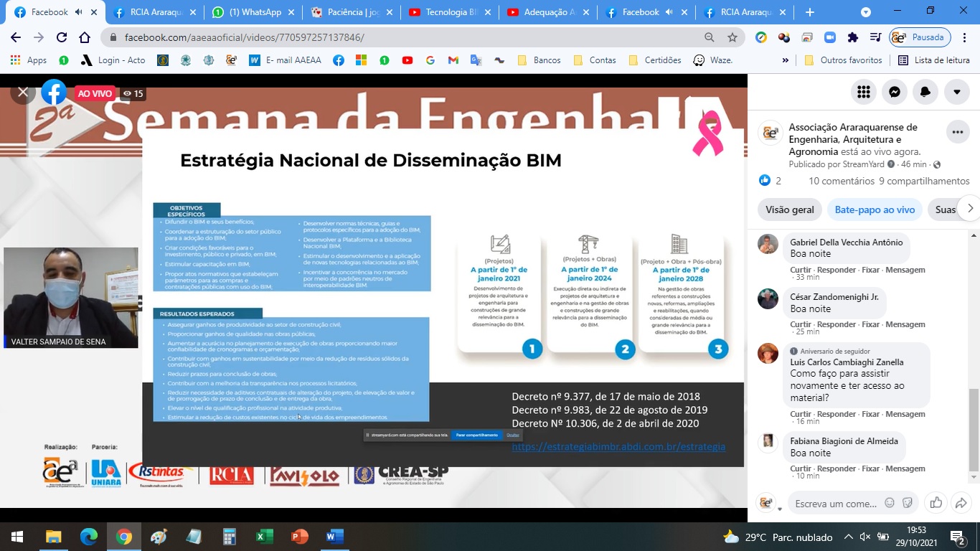Mute the first Facebook tab's audio
This screenshot has width=980, height=551.
click(x=78, y=12)
